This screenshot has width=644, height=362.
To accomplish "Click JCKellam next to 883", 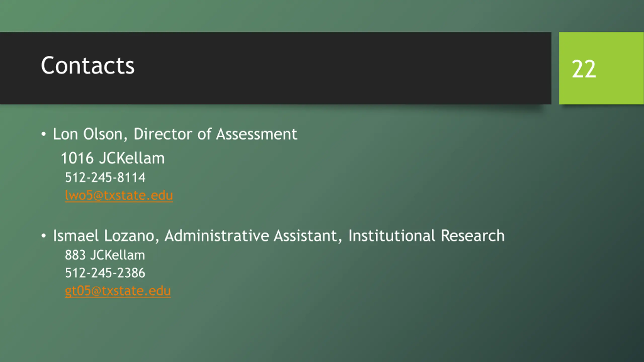I will tap(117, 255).
